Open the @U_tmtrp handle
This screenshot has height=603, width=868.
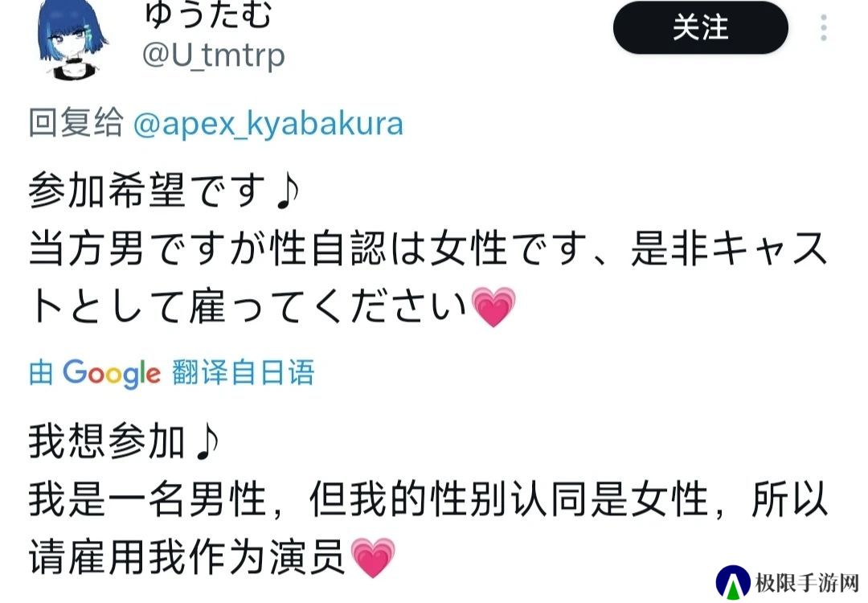[214, 56]
